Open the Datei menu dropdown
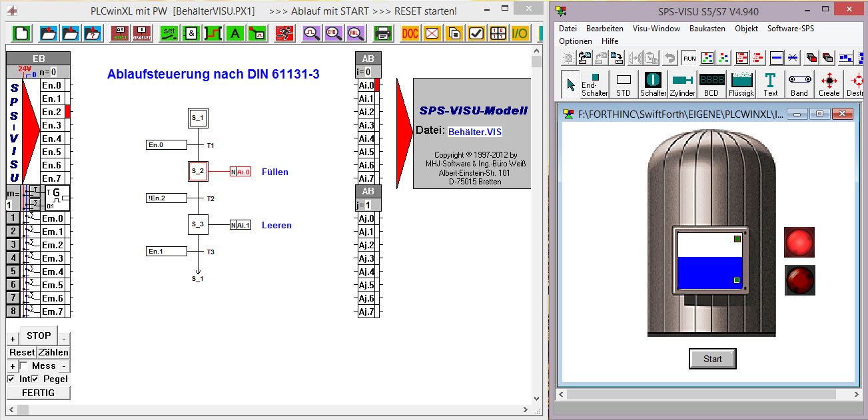The height and width of the screenshot is (420, 868). pyautogui.click(x=568, y=29)
